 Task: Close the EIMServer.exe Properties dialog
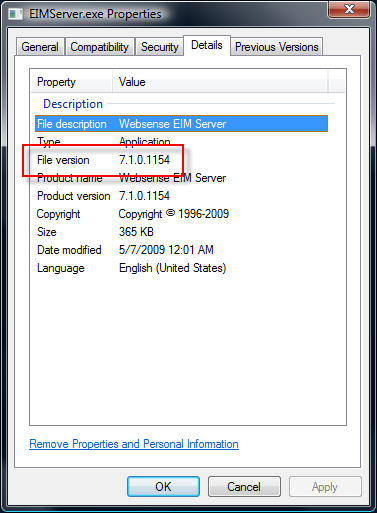pyautogui.click(x=349, y=9)
